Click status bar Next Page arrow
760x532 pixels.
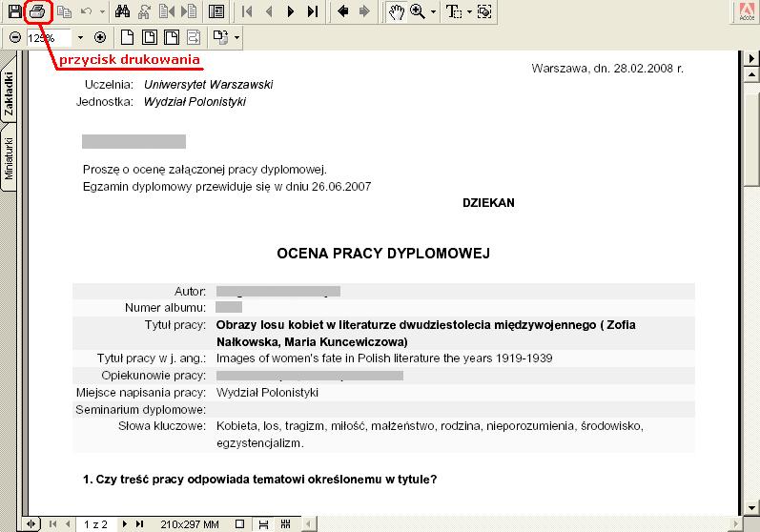(x=124, y=523)
